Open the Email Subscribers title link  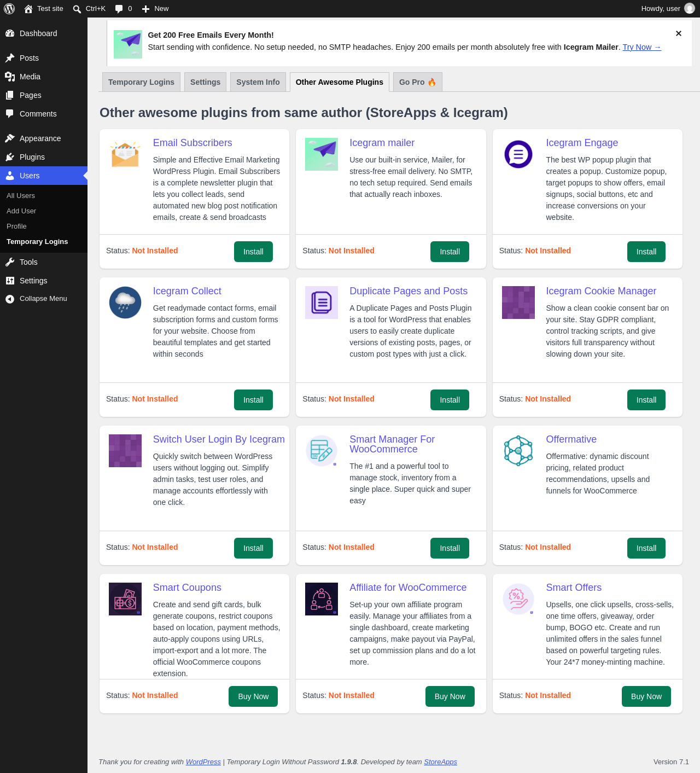pyautogui.click(x=192, y=143)
